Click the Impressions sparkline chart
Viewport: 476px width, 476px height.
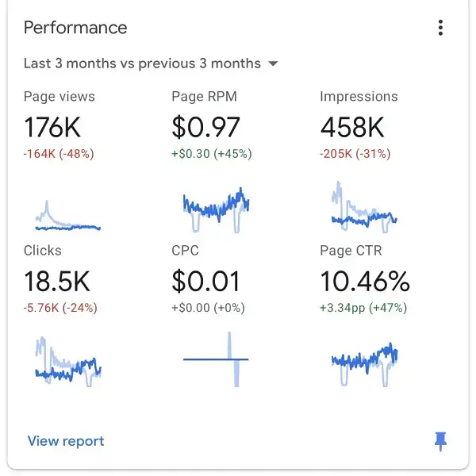[x=363, y=208]
